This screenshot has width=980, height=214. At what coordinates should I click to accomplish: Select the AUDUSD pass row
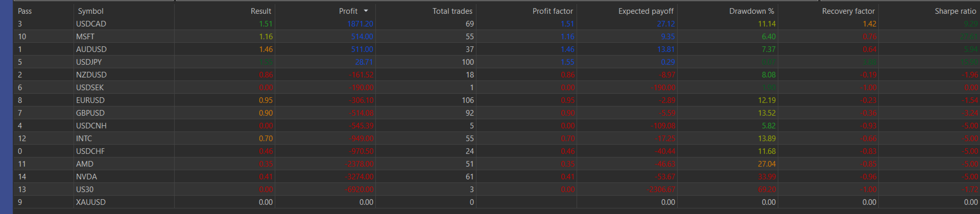(496, 49)
